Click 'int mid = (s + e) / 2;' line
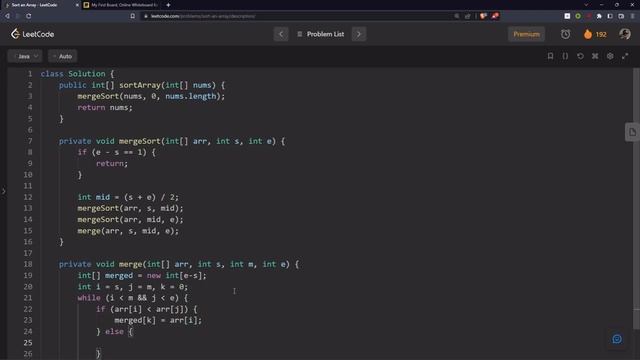640x360 pixels. pyautogui.click(x=128, y=197)
